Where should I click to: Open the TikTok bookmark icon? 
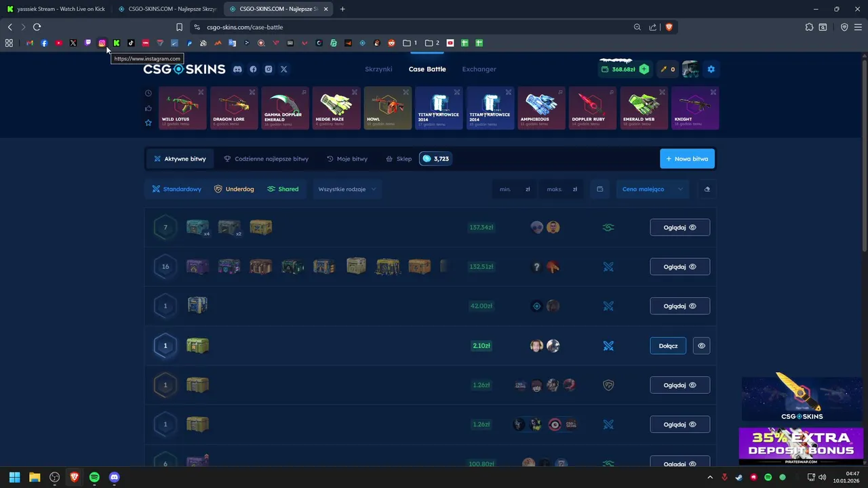coord(131,43)
